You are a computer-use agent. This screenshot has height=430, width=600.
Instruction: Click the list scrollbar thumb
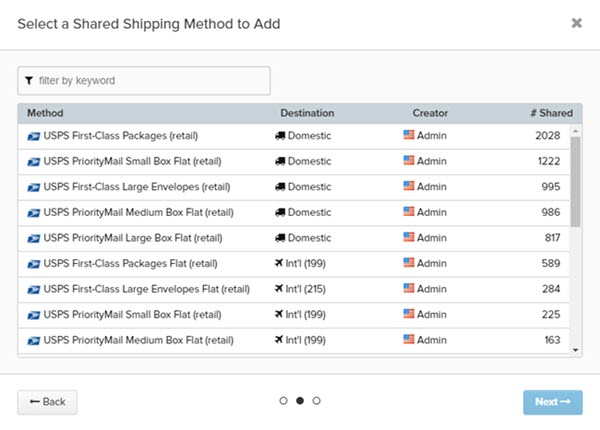tap(575, 182)
